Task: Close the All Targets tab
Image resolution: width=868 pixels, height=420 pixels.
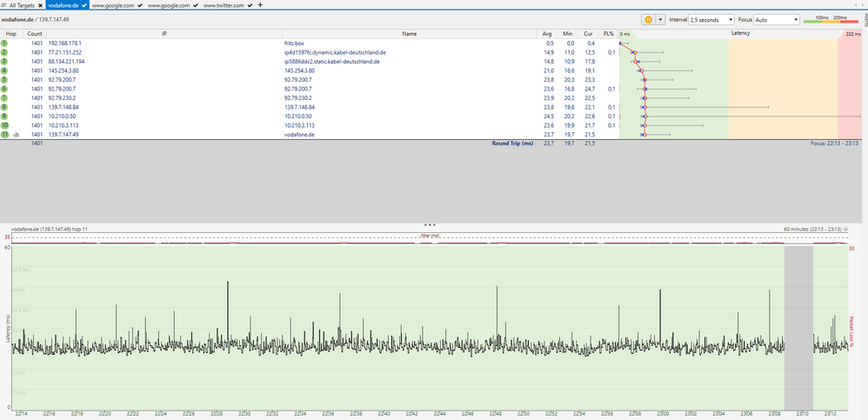Action: click(x=40, y=5)
